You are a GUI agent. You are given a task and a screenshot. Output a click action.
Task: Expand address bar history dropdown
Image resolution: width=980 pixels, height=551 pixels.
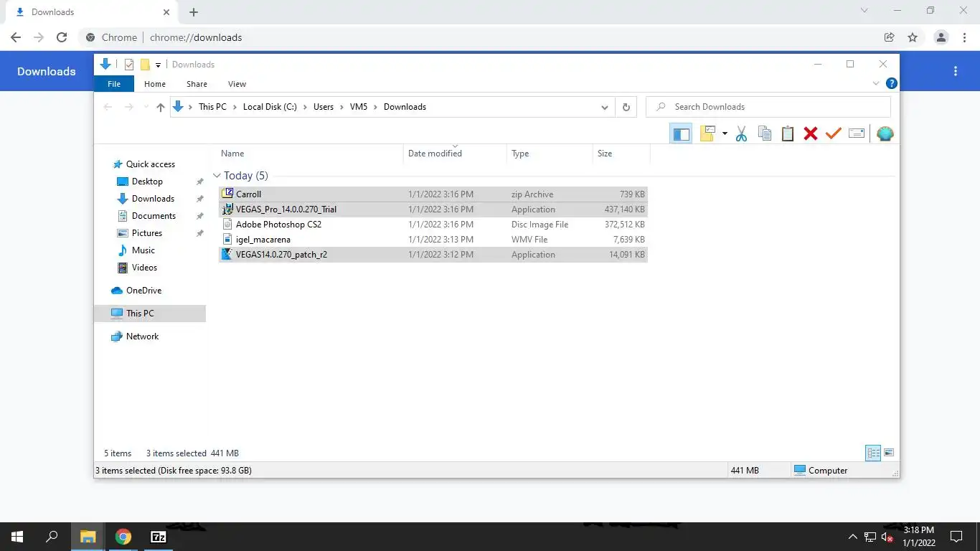[x=605, y=107]
